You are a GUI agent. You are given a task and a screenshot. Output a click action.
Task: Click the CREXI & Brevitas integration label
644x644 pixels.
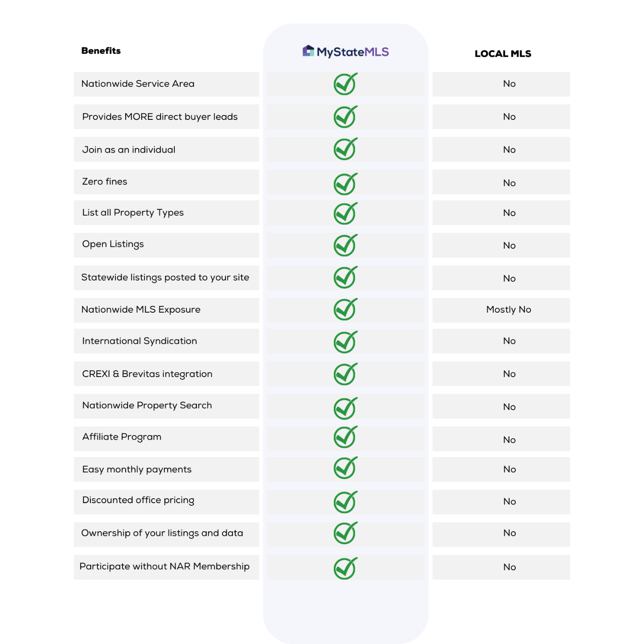point(147,374)
